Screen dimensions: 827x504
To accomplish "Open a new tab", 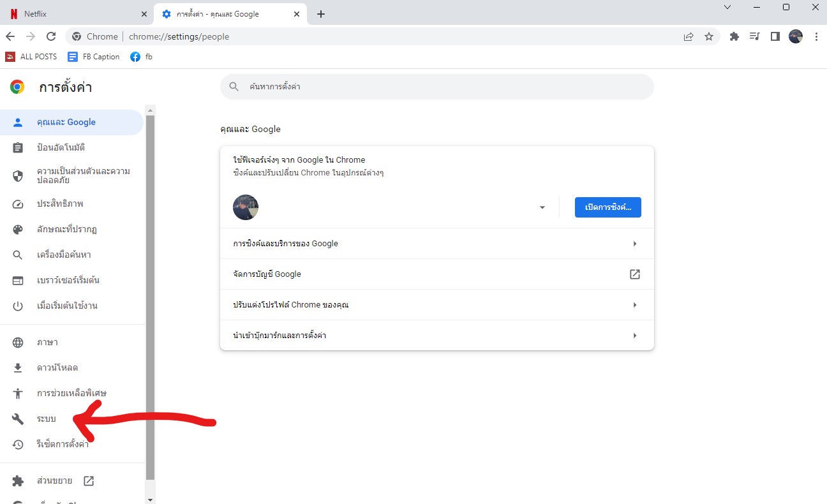I will coord(321,14).
